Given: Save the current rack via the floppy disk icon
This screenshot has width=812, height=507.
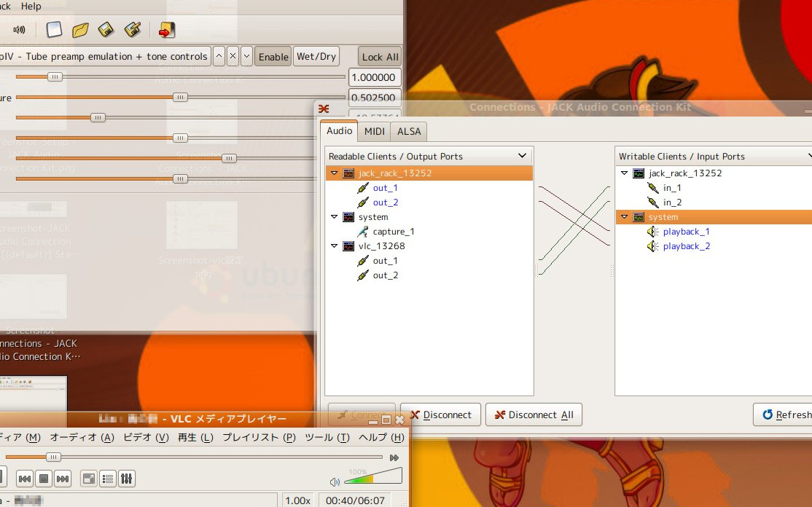Looking at the screenshot, I should click(x=106, y=30).
